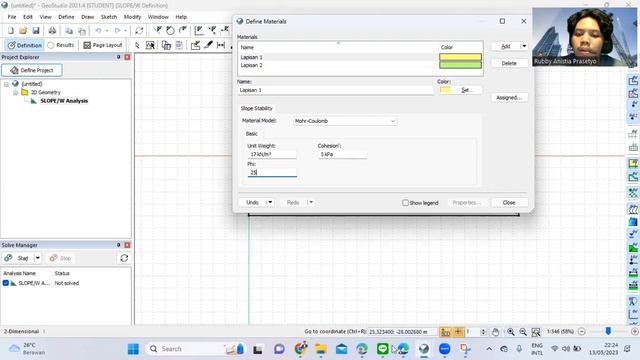Toggle the orange crosshair status bar button

click(458, 332)
